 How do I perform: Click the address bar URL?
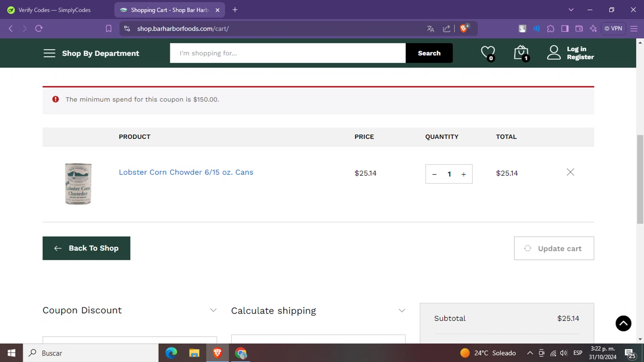click(x=183, y=29)
